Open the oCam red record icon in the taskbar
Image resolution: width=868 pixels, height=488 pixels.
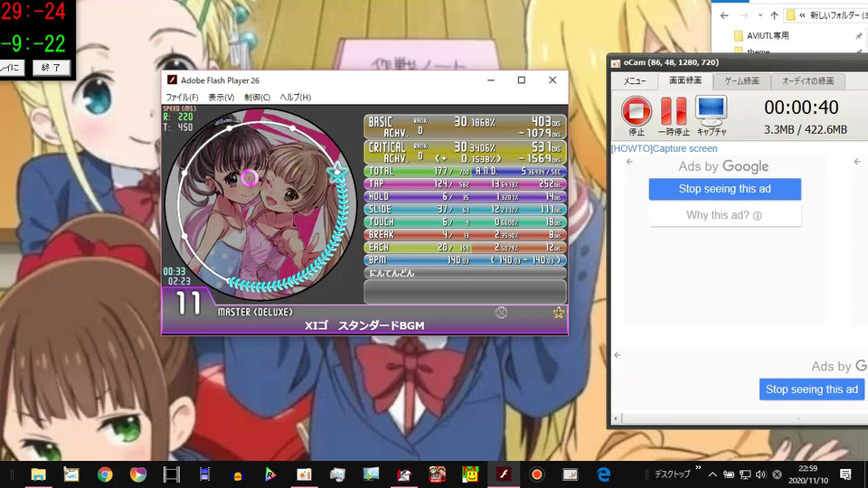point(536,474)
